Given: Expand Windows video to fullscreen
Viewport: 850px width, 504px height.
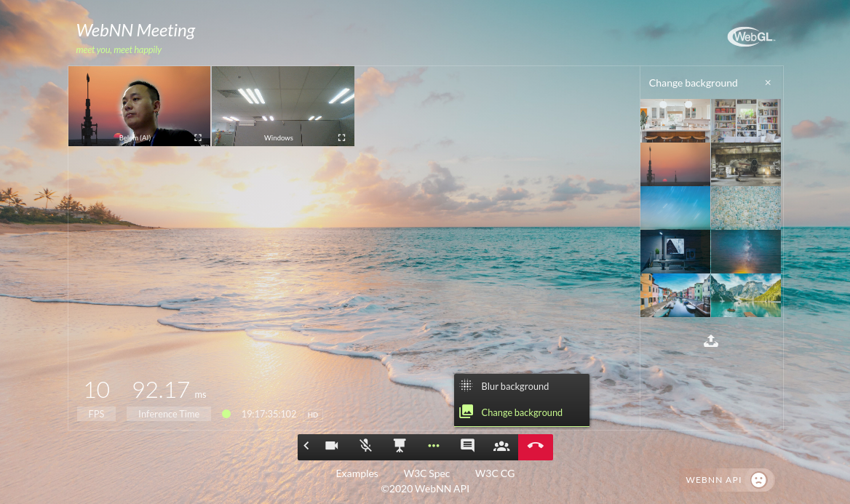Looking at the screenshot, I should click(x=341, y=137).
